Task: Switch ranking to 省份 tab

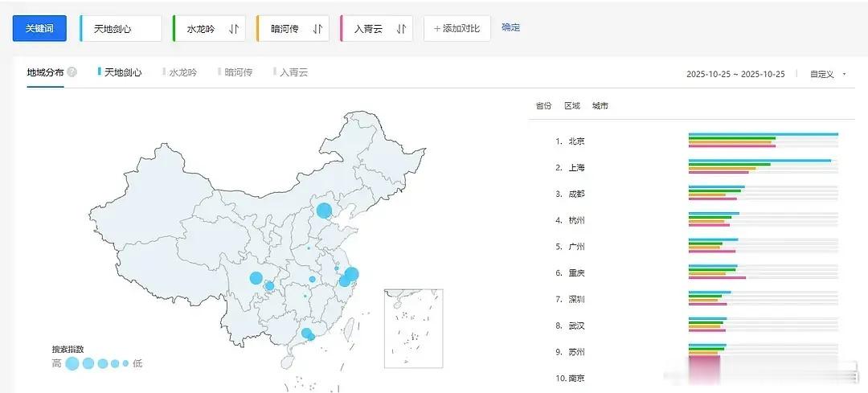Action: (x=543, y=106)
